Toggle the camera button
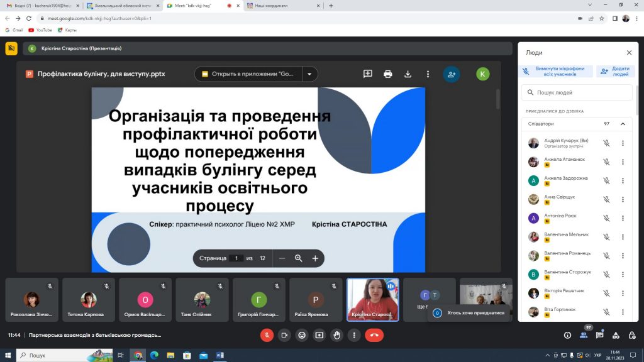Screen dimensions: 644x362 click(x=284, y=336)
